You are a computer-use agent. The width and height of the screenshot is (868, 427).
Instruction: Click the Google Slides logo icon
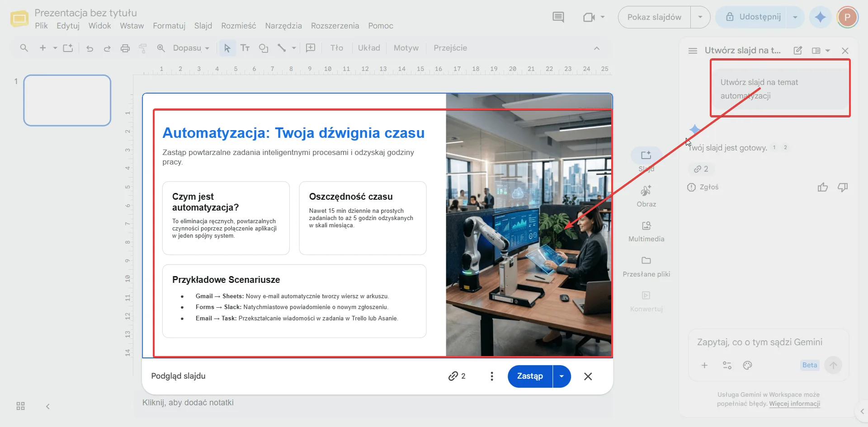[19, 19]
